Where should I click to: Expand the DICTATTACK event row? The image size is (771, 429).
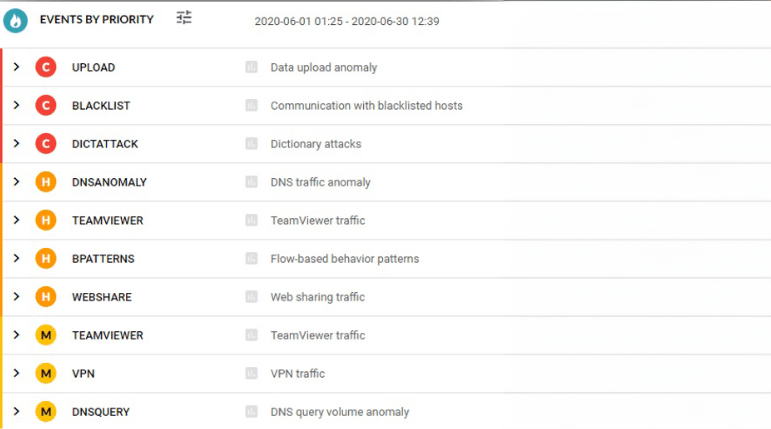click(17, 144)
